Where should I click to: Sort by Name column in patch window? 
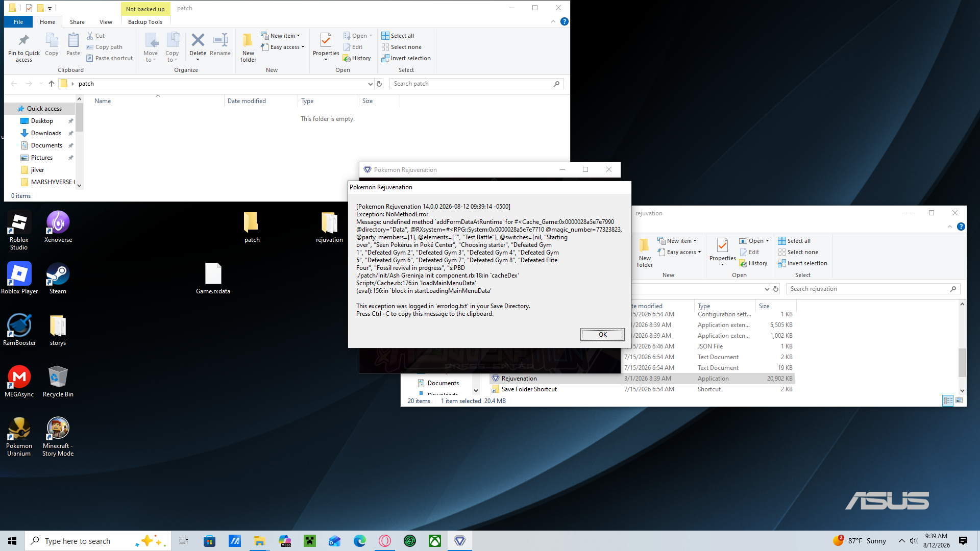point(157,101)
